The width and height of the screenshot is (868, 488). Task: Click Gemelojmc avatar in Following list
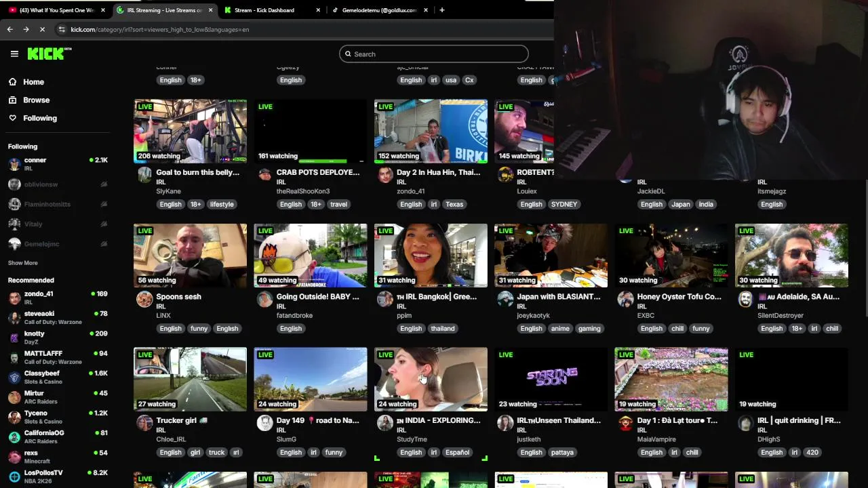14,243
